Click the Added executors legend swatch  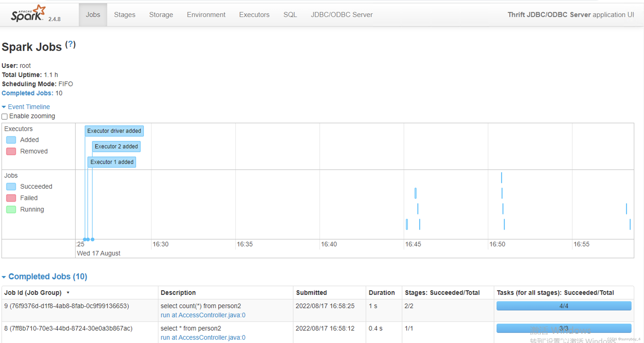[11, 140]
